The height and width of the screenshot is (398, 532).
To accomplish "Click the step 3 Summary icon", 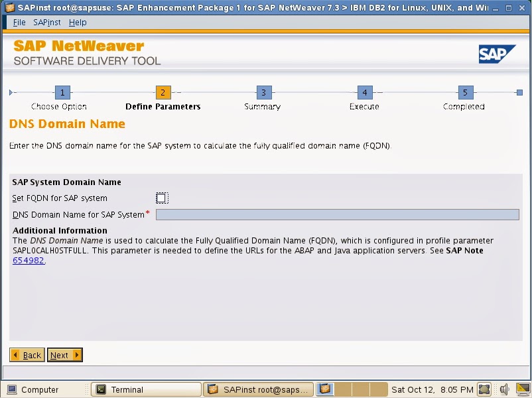I will tap(263, 93).
